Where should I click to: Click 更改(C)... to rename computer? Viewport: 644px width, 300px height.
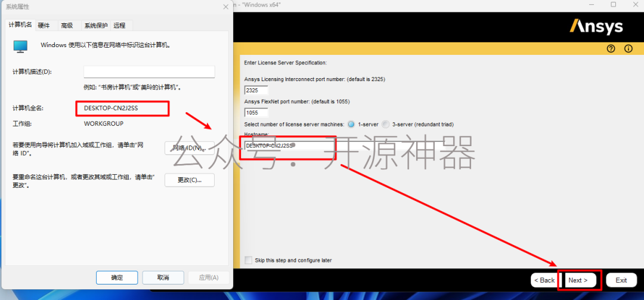[x=190, y=180]
